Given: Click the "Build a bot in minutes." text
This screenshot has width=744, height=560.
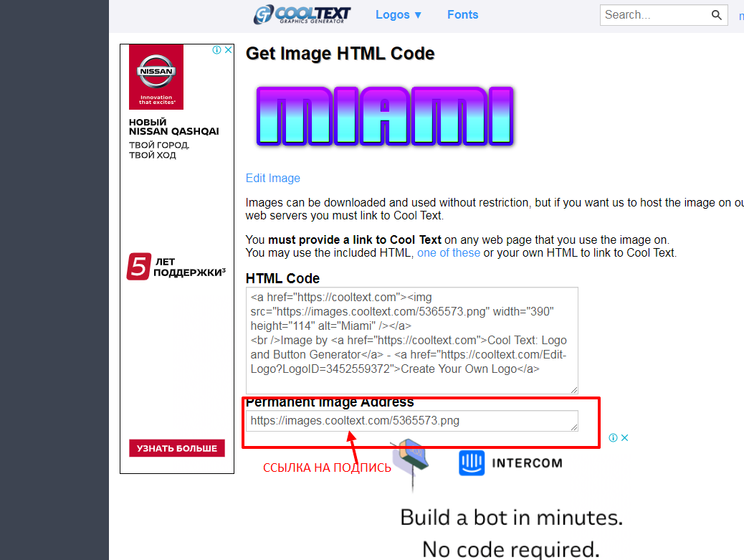Looking at the screenshot, I should tap(512, 517).
